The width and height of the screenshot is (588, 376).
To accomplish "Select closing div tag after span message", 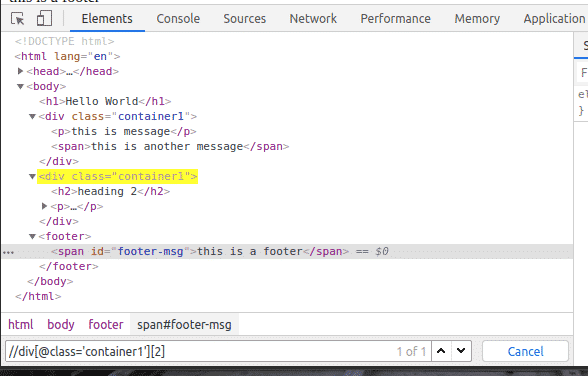I will 59,161.
